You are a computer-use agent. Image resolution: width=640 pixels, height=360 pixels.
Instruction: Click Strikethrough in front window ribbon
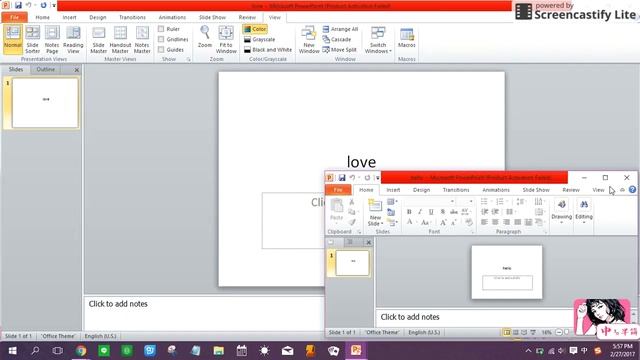click(453, 212)
